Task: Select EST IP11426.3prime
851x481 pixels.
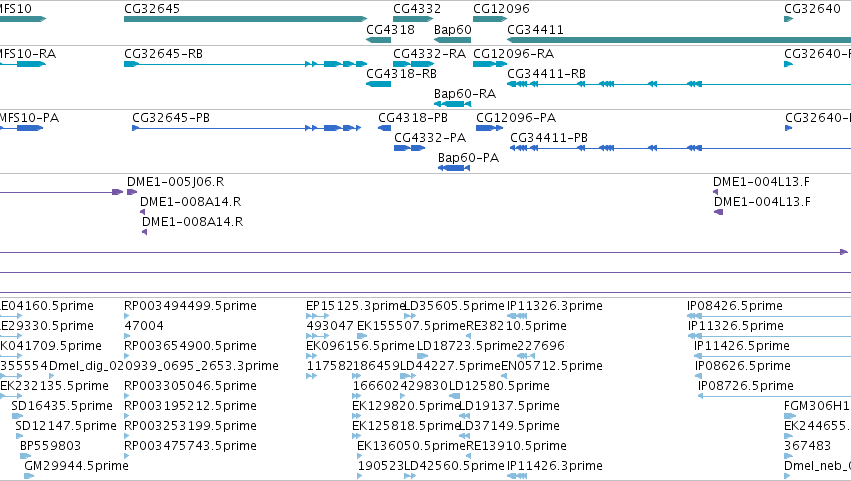Action: (x=555, y=466)
